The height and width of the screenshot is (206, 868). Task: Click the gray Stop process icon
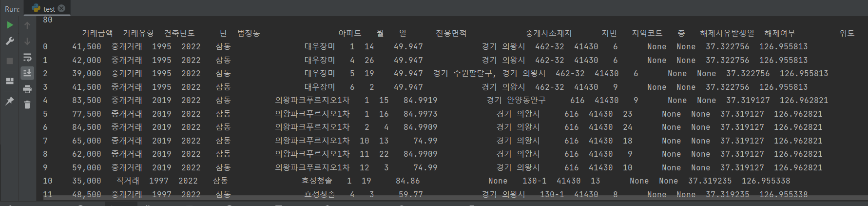10,61
